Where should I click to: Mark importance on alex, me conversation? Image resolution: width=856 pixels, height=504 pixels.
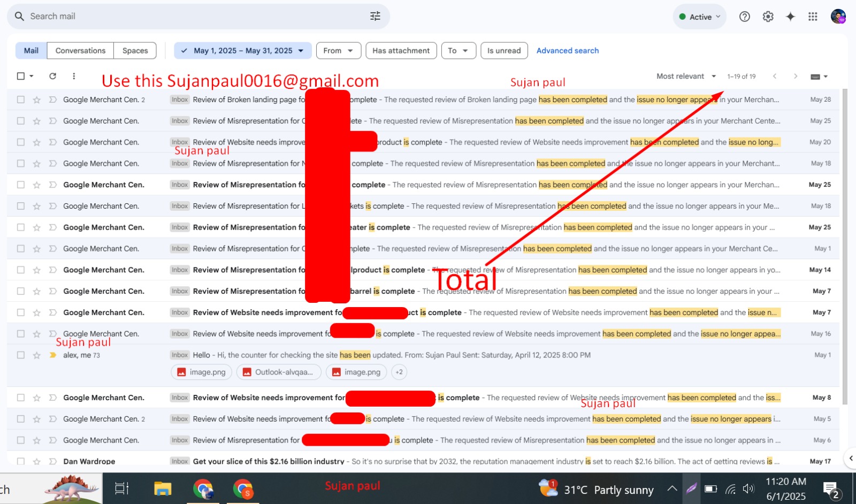point(52,355)
